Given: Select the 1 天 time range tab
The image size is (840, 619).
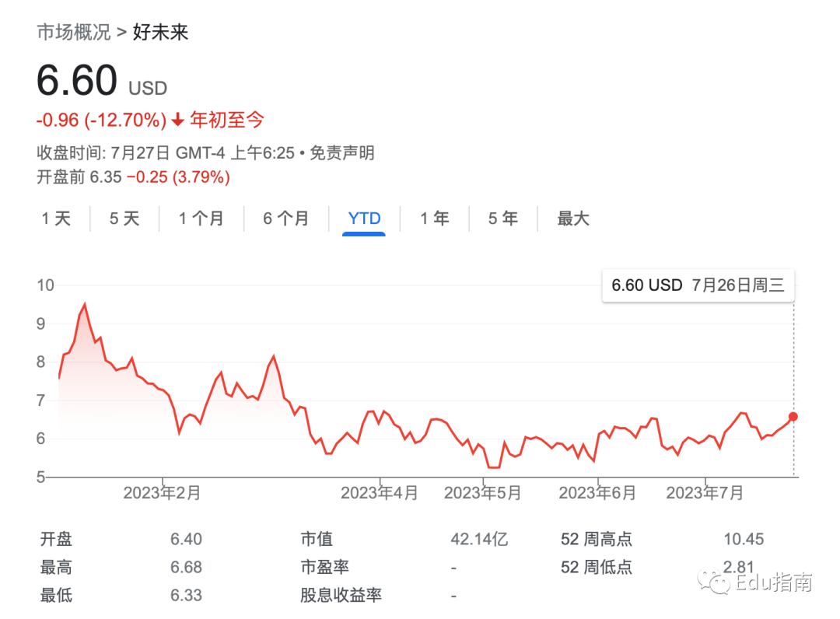Looking at the screenshot, I should pos(56,219).
